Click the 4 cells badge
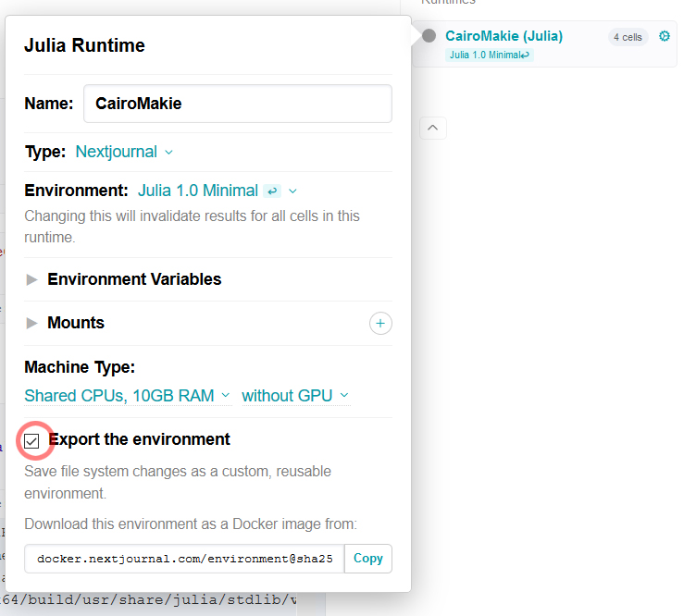The image size is (696, 616). [628, 37]
